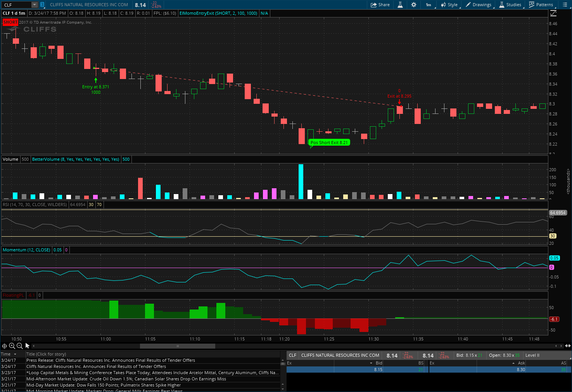Click the yellow 30 RSI level tag
The height and width of the screenshot is (392, 572).
tap(553, 236)
